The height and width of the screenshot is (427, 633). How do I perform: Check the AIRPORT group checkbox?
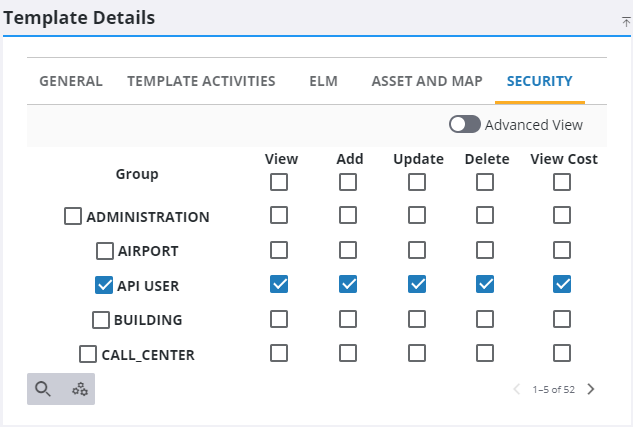tap(105, 251)
